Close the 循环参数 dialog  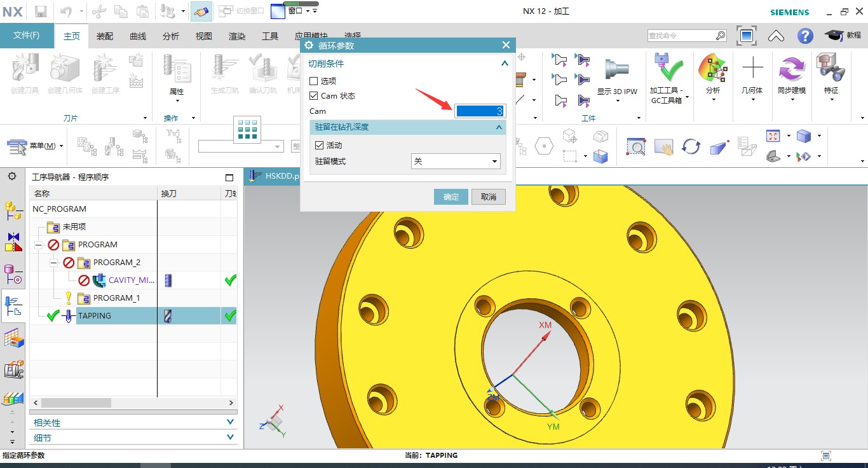(x=506, y=45)
